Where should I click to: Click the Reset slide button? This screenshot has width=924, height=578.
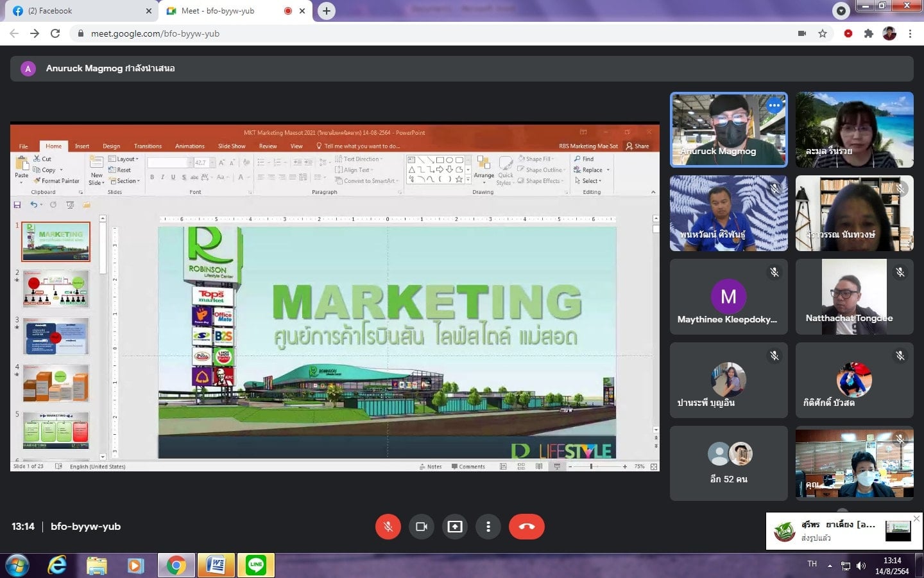(x=120, y=170)
